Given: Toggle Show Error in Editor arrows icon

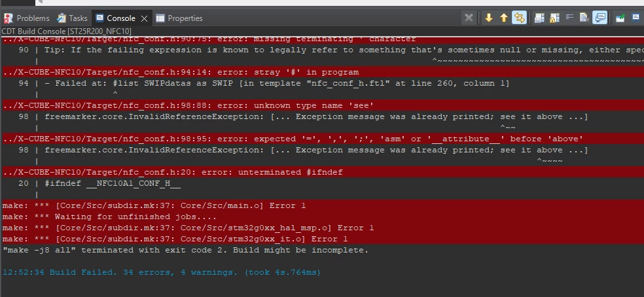Looking at the screenshot, I should 519,18.
